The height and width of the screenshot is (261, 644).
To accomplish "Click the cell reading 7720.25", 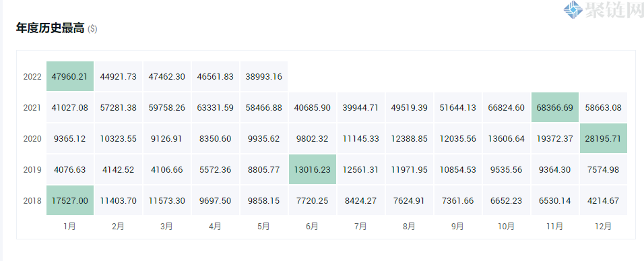I will point(312,200).
